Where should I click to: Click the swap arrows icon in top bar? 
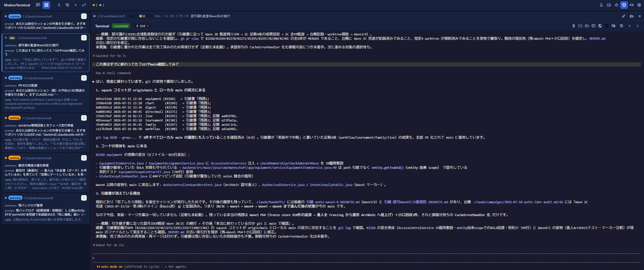[84, 5]
